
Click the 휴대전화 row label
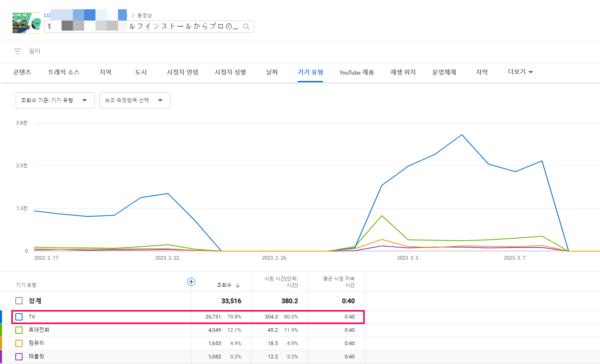point(39,330)
